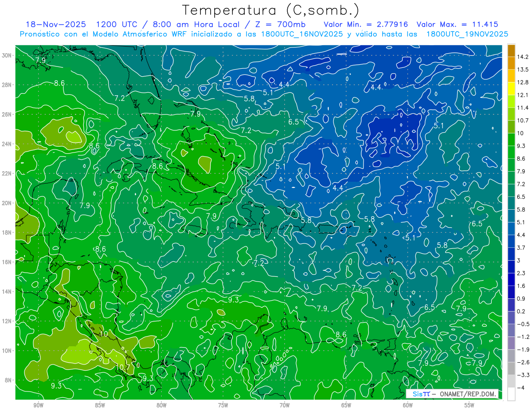
Task: Click the '13.5' colorbar value
Action: 523,70
